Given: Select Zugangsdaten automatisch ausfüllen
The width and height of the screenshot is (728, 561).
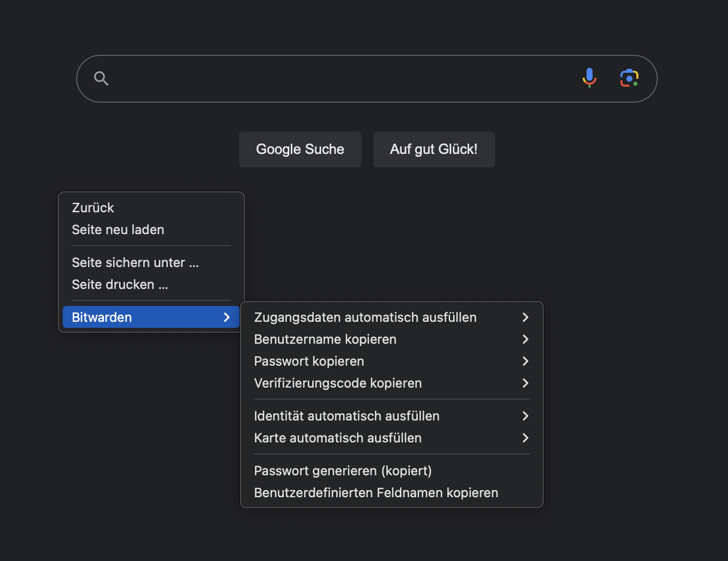Looking at the screenshot, I should click(392, 317).
